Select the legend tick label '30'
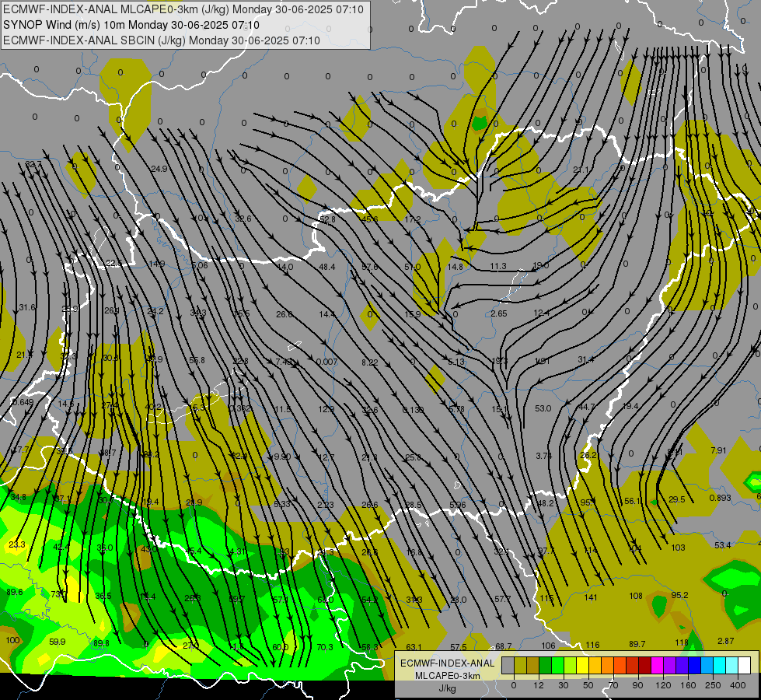Viewport: 761px width, 700px height. click(564, 685)
